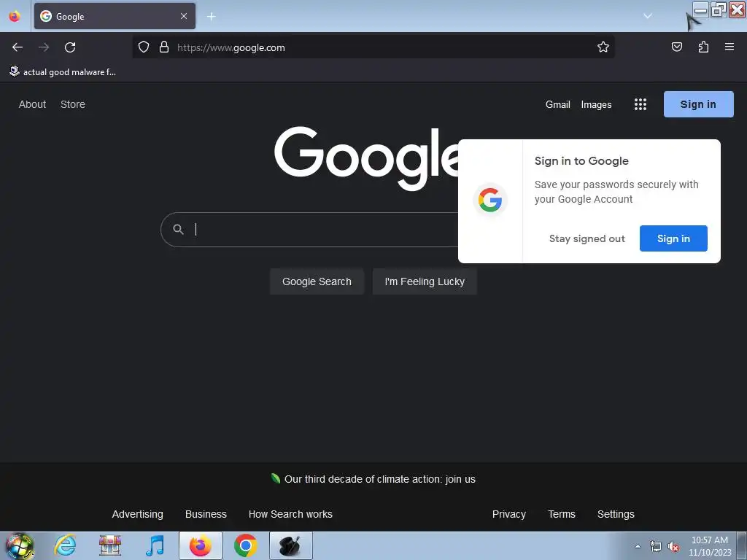
Task: Open the Store link
Action: click(73, 104)
